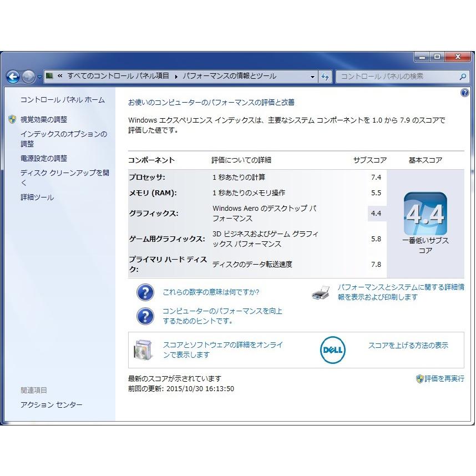Click the printer icon for detailed performance info

point(321,292)
